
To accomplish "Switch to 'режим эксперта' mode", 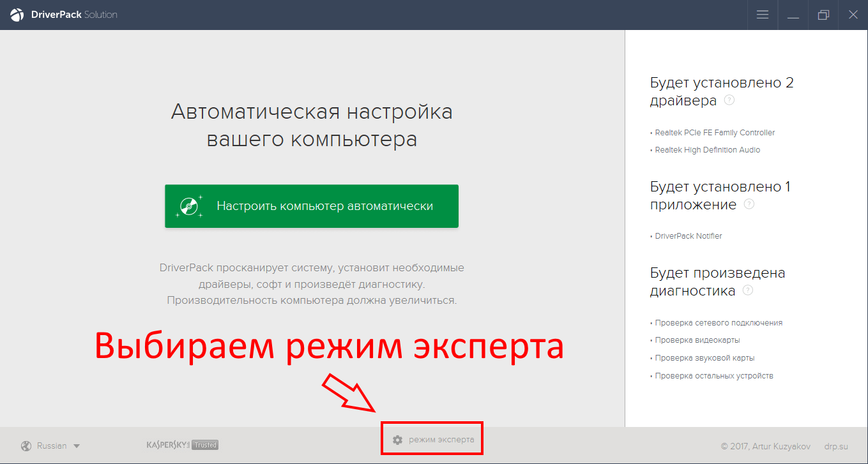I will pos(441,440).
